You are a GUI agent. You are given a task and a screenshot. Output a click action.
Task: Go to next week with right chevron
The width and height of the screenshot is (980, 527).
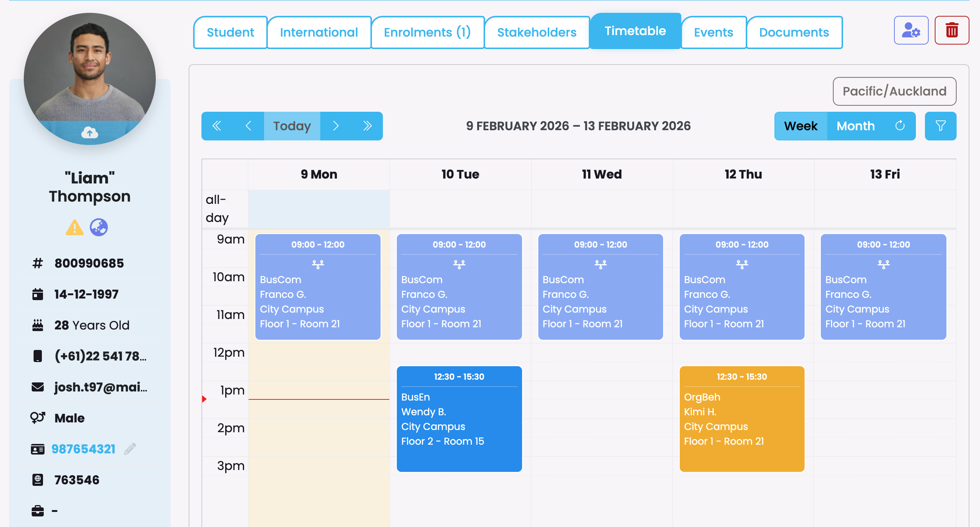[x=336, y=126]
